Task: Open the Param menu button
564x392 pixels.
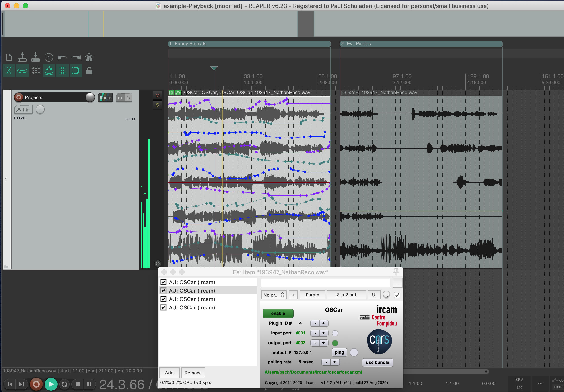Action: pos(312,295)
